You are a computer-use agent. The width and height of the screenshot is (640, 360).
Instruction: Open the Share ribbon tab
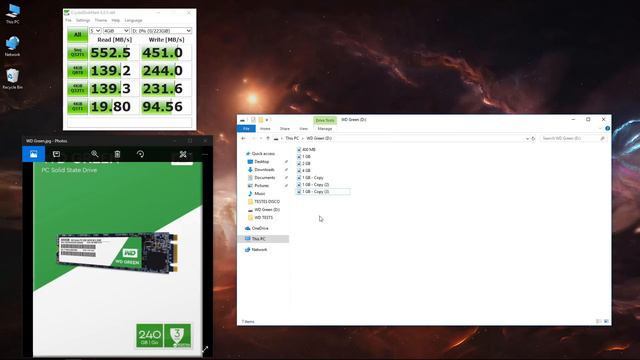pyautogui.click(x=284, y=129)
